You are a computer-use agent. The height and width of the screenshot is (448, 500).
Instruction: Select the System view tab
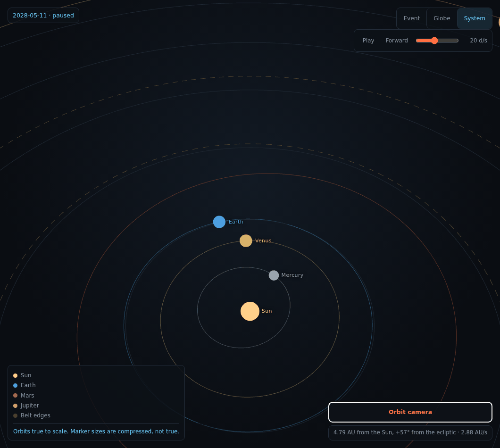point(475,18)
